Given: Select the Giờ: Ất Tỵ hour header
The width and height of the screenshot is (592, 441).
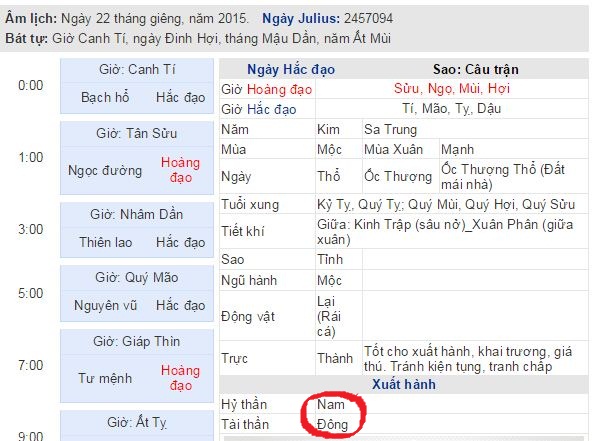Looking at the screenshot, I should click(x=137, y=422).
